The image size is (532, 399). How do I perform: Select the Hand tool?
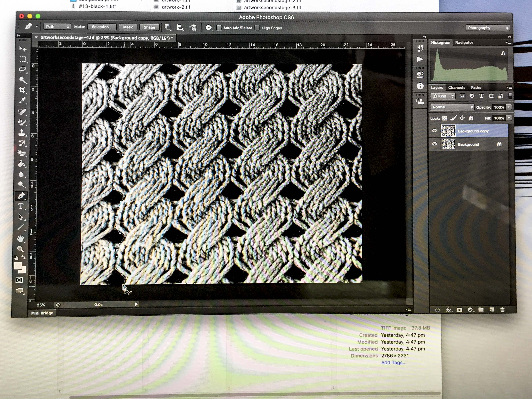click(x=20, y=239)
